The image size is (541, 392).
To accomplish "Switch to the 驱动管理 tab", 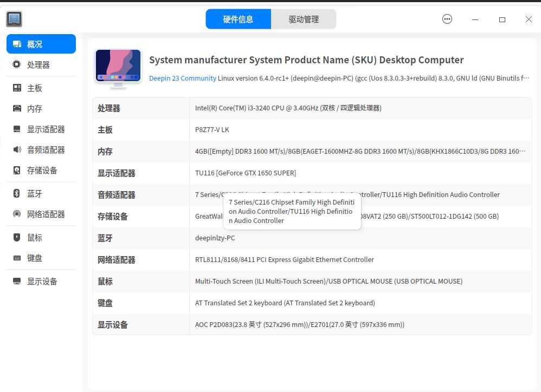I will [x=304, y=19].
